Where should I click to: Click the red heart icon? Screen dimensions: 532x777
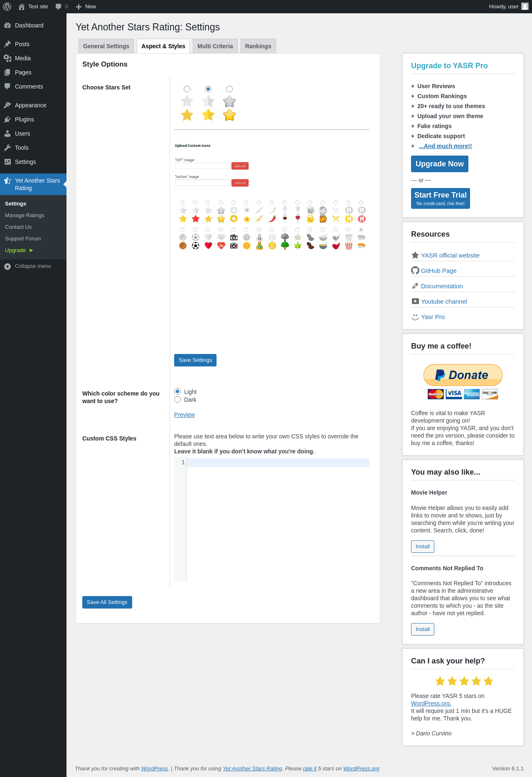(x=208, y=246)
